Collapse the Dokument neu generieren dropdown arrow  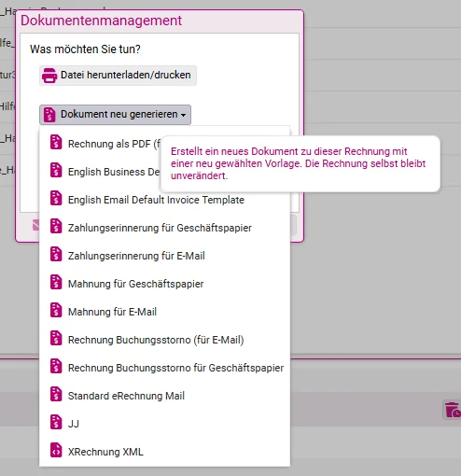[184, 115]
